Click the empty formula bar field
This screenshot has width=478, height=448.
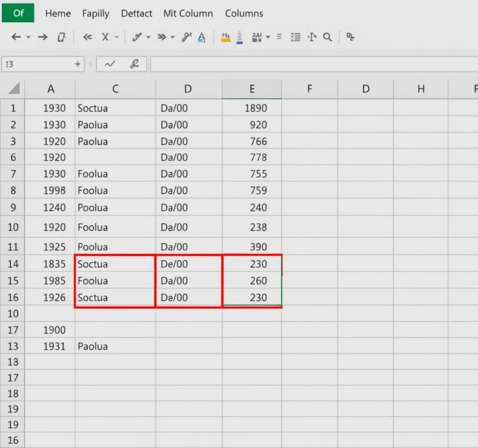(x=313, y=64)
